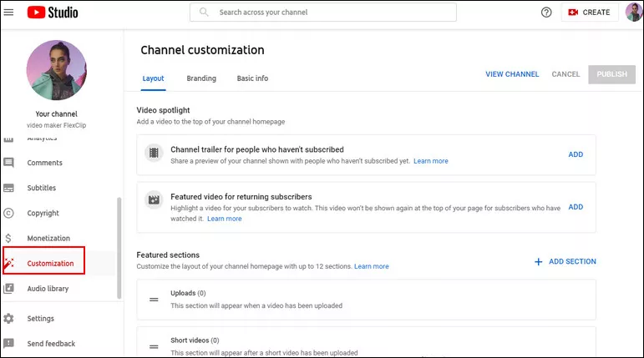Click the large channel profile picture

pos(57,70)
